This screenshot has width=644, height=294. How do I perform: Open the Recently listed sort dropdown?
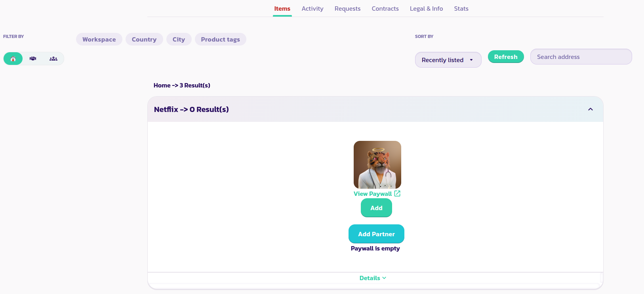click(x=448, y=60)
